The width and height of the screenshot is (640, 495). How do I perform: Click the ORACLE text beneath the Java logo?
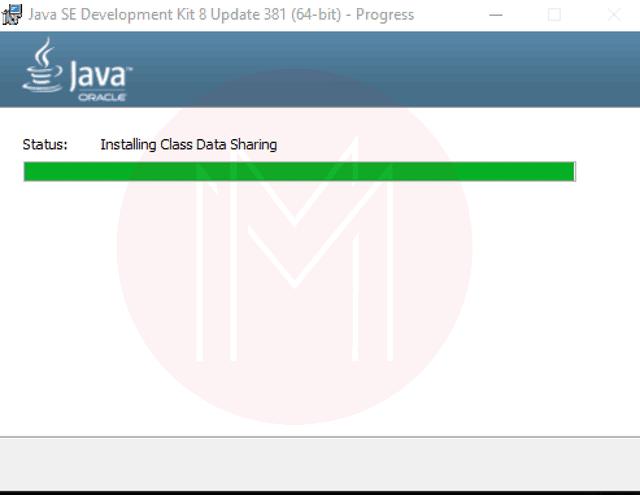[x=102, y=98]
